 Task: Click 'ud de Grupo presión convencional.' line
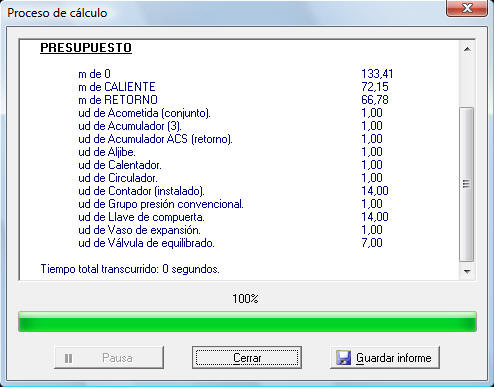(161, 204)
